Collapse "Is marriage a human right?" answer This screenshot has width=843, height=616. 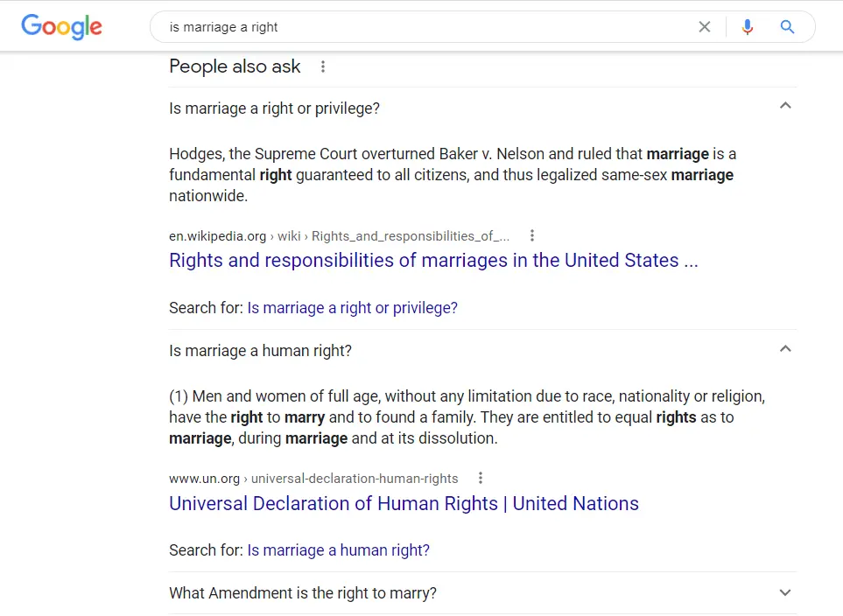point(785,348)
